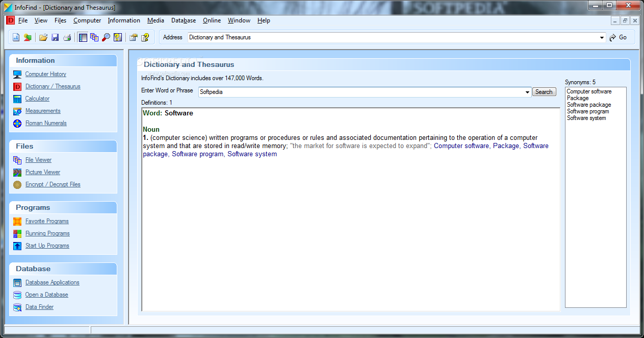Image resolution: width=644 pixels, height=338 pixels.
Task: Click the Open a Database icon
Action: (17, 295)
